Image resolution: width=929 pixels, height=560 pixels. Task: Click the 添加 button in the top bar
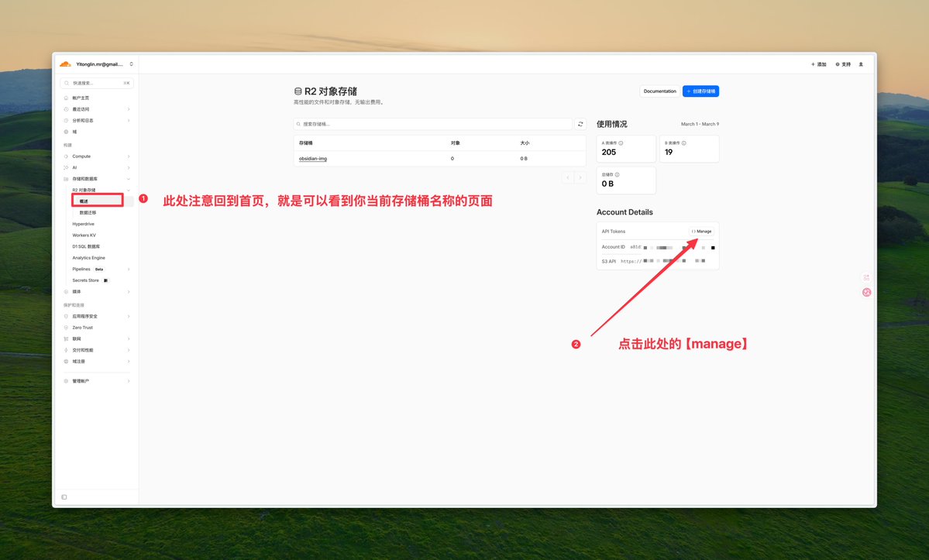819,64
